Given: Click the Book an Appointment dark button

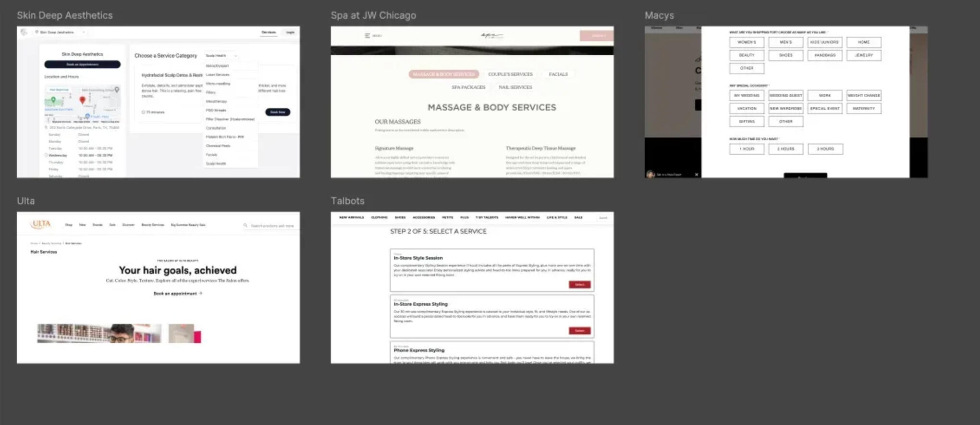Looking at the screenshot, I should (82, 64).
